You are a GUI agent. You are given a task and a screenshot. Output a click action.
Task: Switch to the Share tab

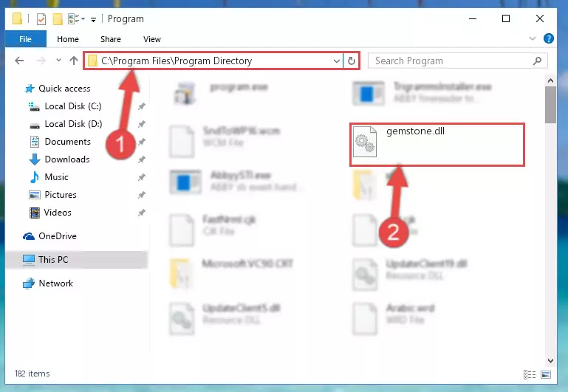click(111, 39)
